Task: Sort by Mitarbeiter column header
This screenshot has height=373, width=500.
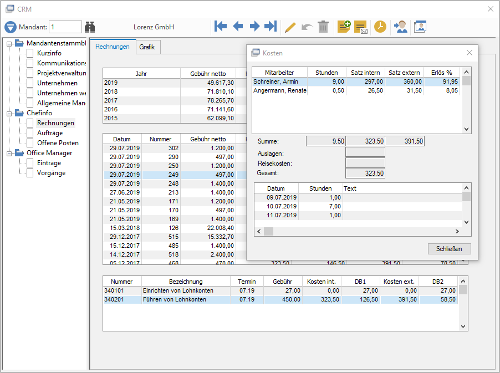Action: (x=279, y=72)
